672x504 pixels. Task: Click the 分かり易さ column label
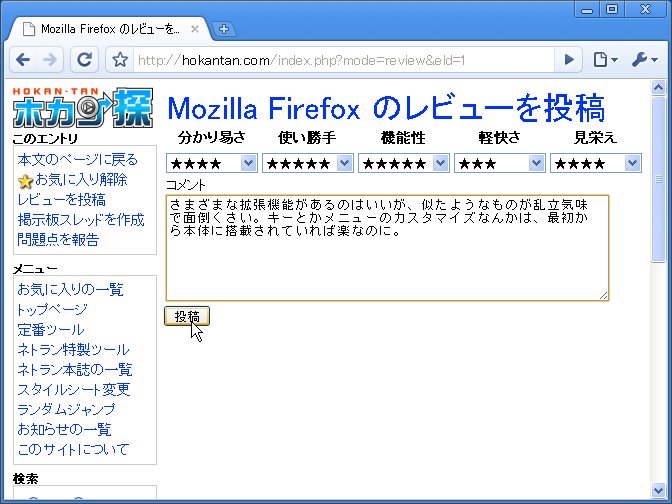[212, 138]
